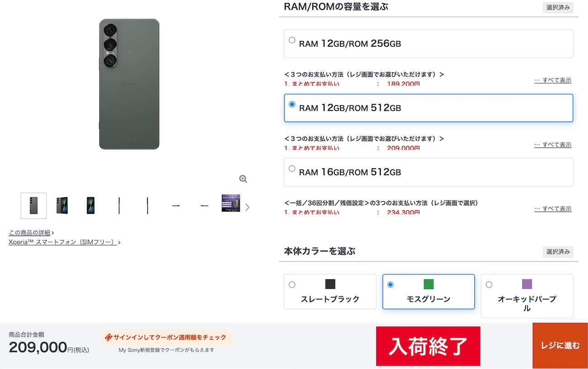This screenshot has height=369, width=588.
Task: Open the front and back phones thumbnail
Action: [62, 206]
